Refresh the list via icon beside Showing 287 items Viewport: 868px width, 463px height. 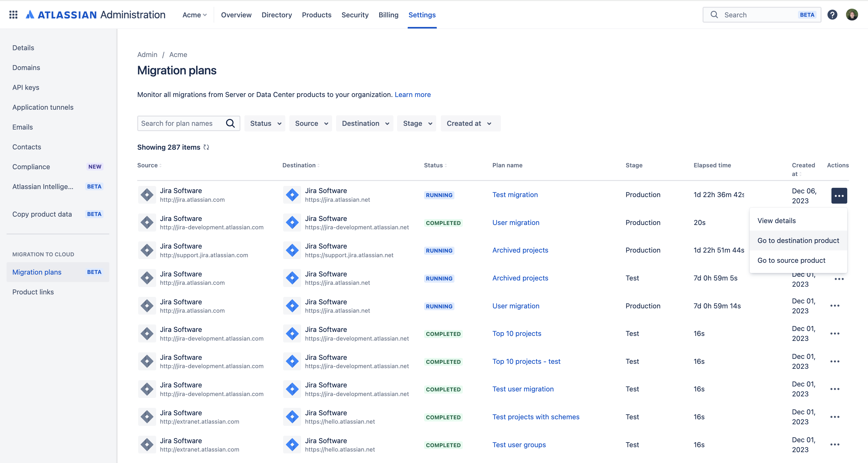[206, 148]
